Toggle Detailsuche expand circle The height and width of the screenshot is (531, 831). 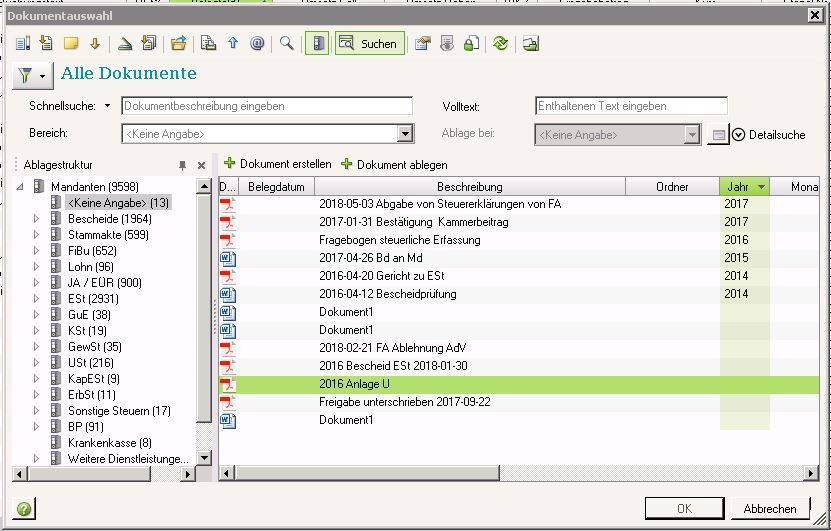click(739, 135)
